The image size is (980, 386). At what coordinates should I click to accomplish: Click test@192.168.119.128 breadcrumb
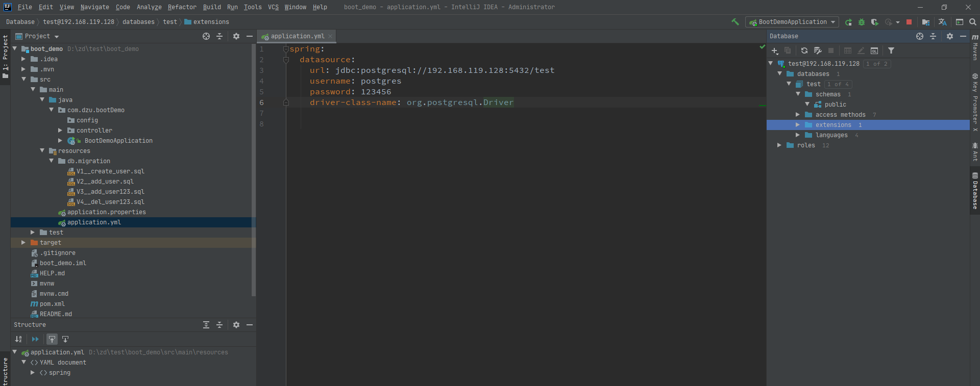tap(79, 22)
